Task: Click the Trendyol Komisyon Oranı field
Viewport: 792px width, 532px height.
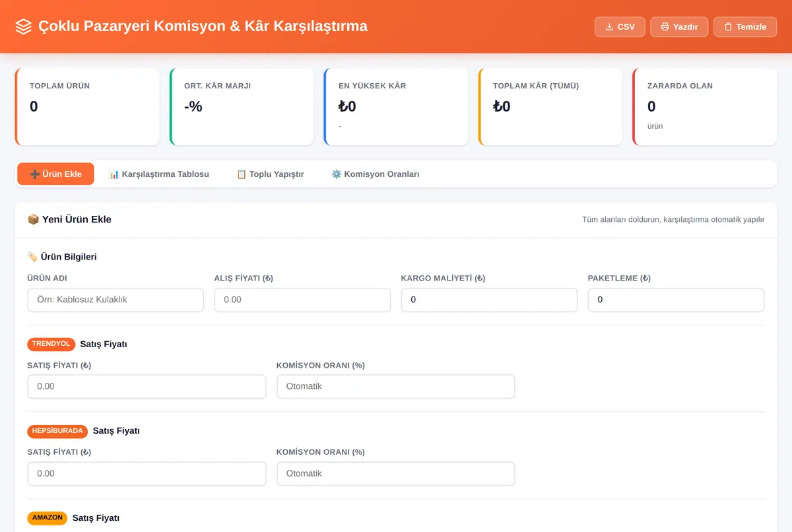Action: click(396, 386)
